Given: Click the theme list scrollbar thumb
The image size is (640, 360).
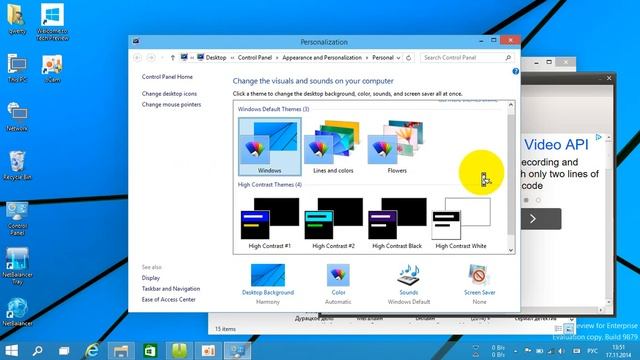Looking at the screenshot, I should pyautogui.click(x=511, y=175).
